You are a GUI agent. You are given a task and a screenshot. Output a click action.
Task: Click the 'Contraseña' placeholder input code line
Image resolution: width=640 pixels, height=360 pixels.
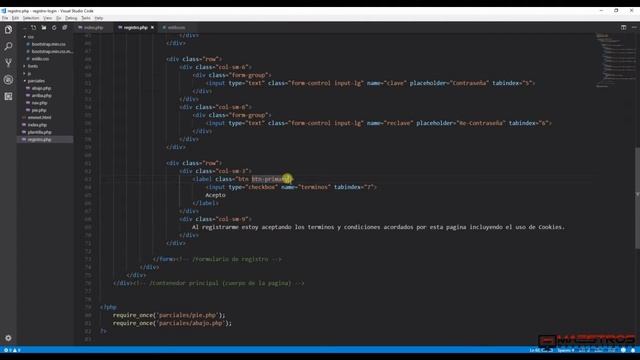[x=370, y=83]
